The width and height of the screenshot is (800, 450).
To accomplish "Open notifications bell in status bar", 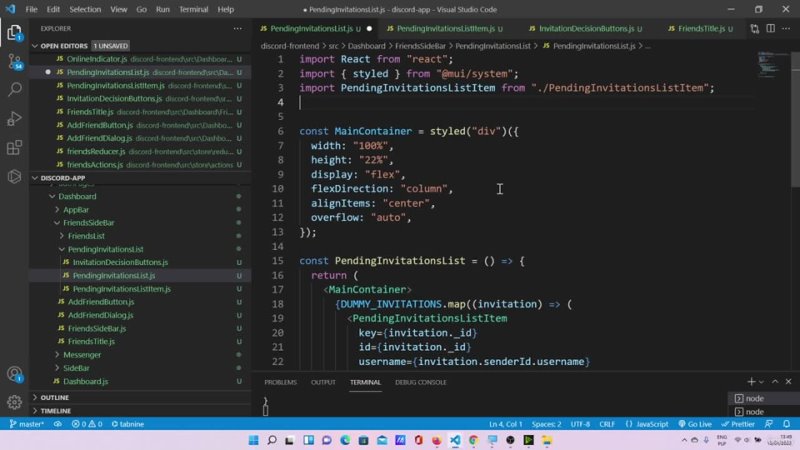I will [x=787, y=424].
